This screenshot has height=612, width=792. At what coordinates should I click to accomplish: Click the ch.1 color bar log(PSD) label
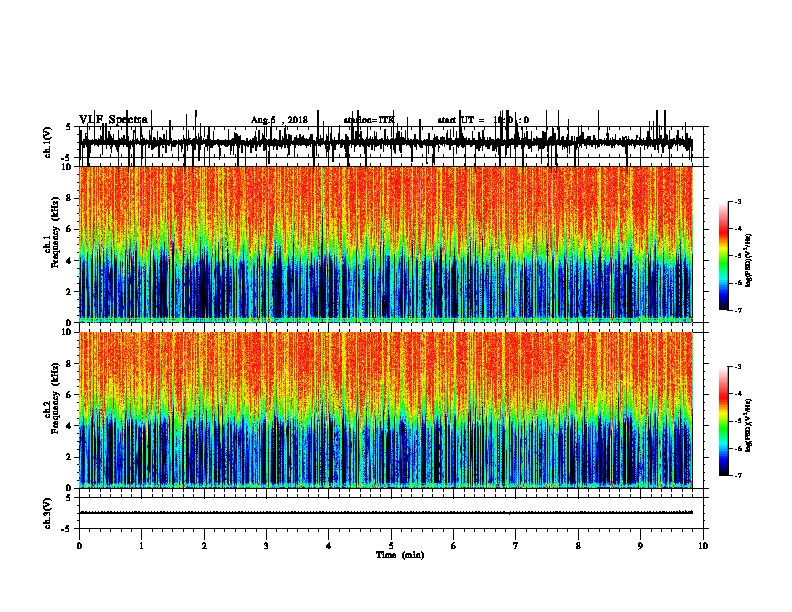coord(749,260)
